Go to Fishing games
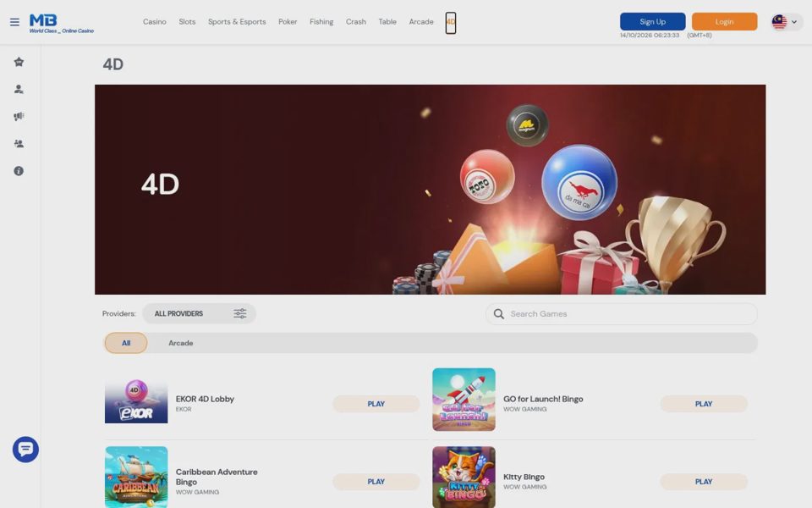Screen dimensions: 812x508 (321, 22)
